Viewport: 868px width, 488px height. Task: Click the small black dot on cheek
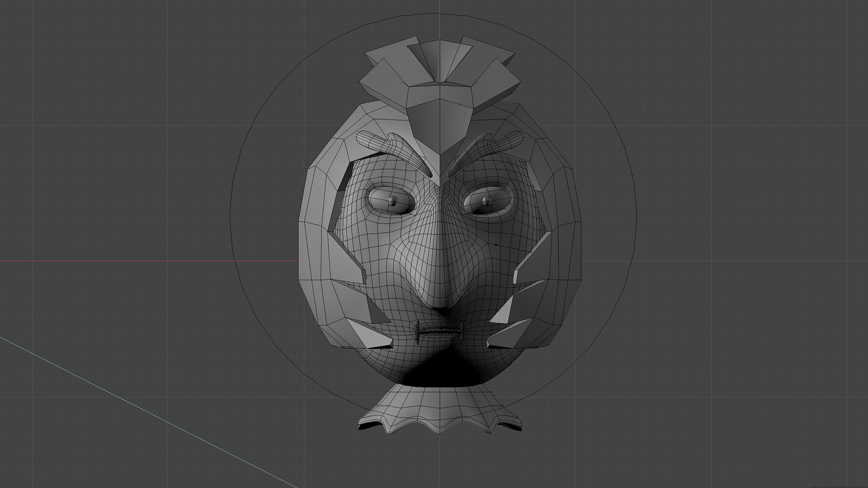coord(496,245)
